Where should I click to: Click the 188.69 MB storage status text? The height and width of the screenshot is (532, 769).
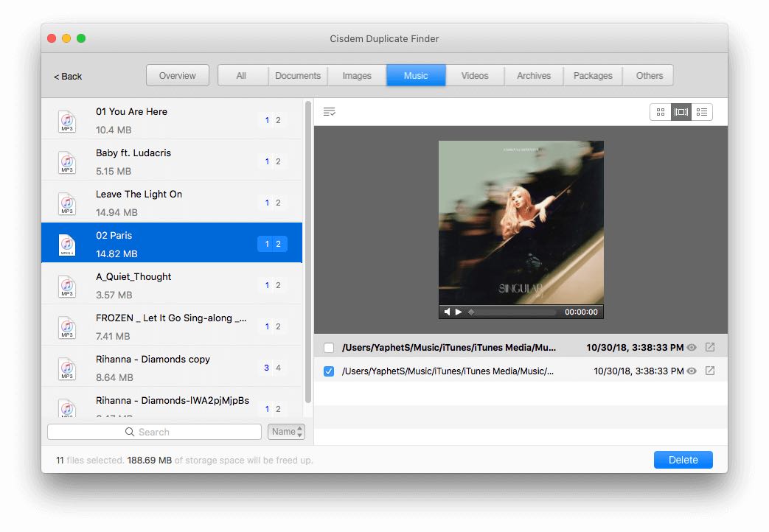point(149,460)
